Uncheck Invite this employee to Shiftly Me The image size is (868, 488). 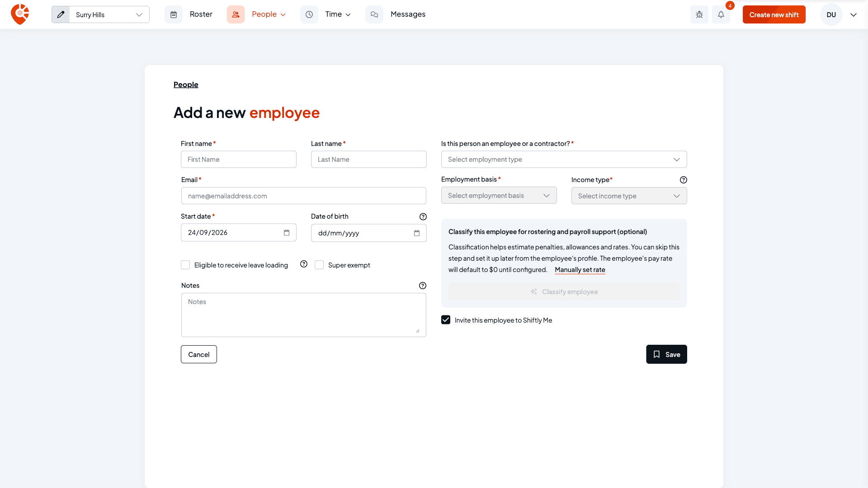[x=446, y=320]
